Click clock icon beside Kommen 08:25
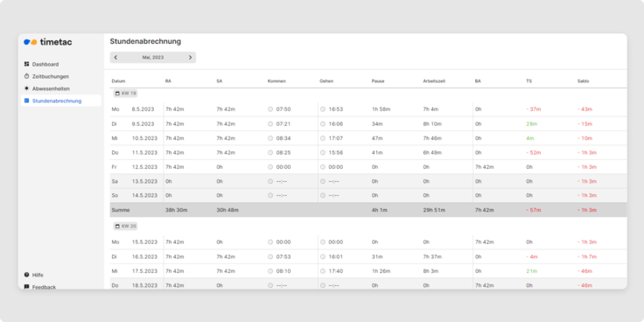 click(270, 152)
